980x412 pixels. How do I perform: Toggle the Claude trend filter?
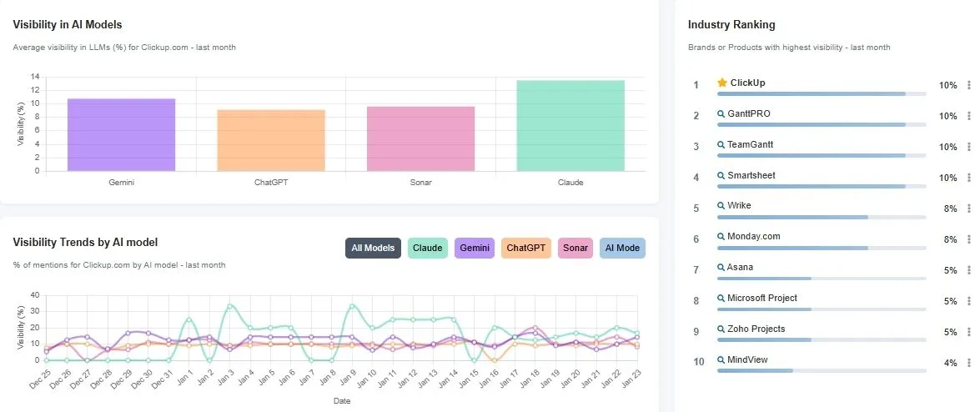pyautogui.click(x=428, y=249)
